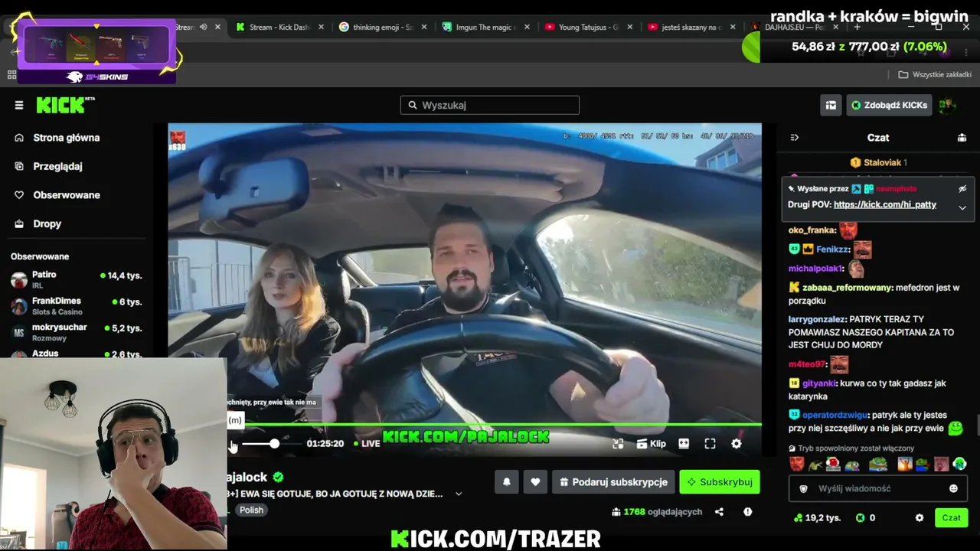980x551 pixels.
Task: Follow channel with the heart button
Action: [x=535, y=482]
